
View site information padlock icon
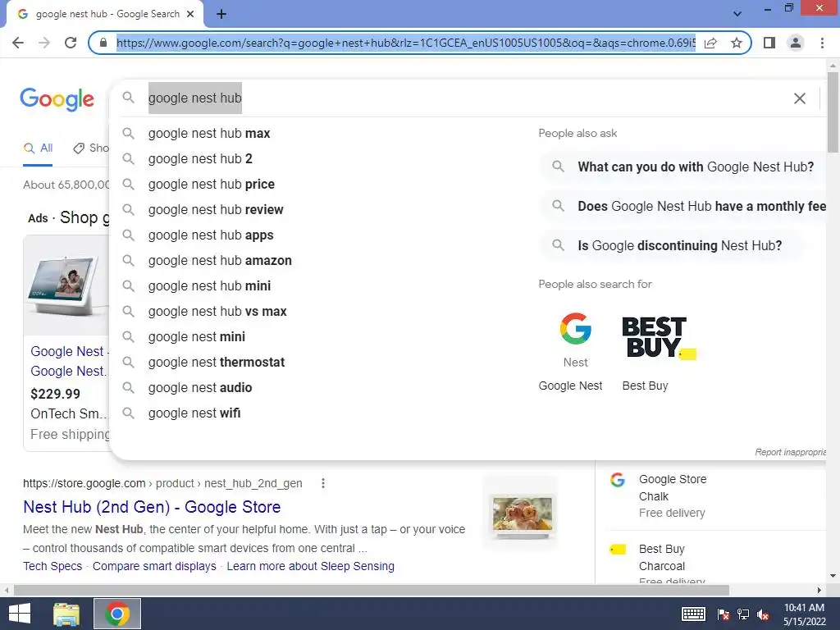[103, 43]
